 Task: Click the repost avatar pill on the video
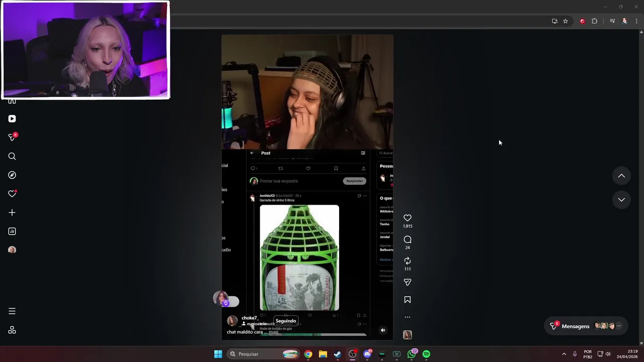(226, 300)
